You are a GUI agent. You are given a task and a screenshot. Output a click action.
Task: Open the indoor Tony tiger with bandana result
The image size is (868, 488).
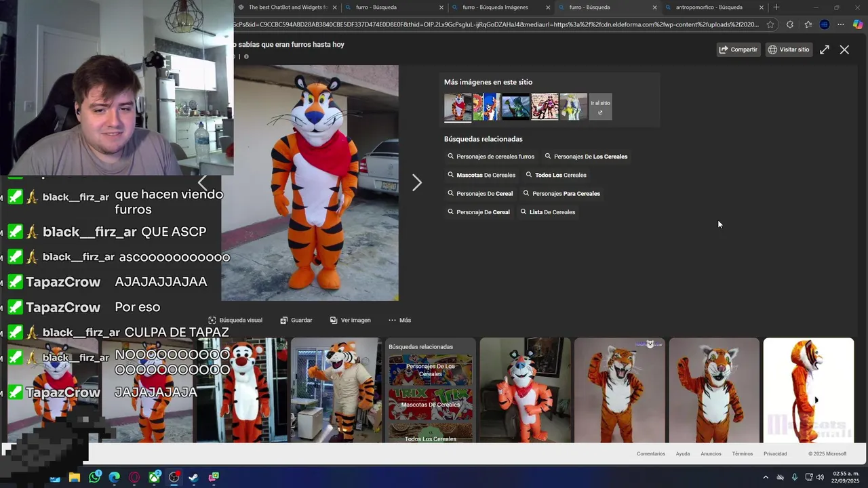(525, 390)
